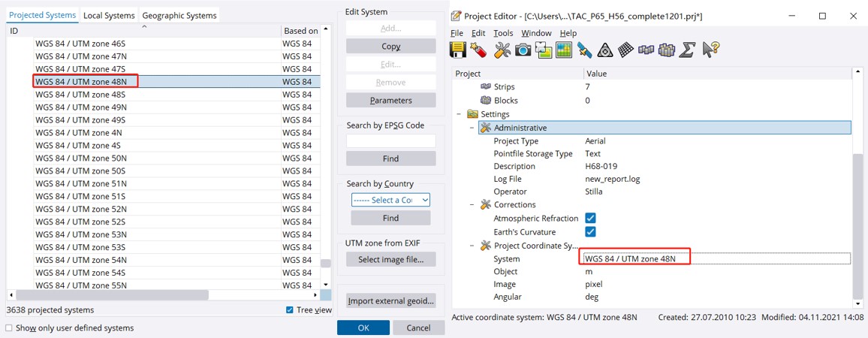Switch to the Geographic Systems tab
This screenshot has width=868, height=338.
point(179,15)
